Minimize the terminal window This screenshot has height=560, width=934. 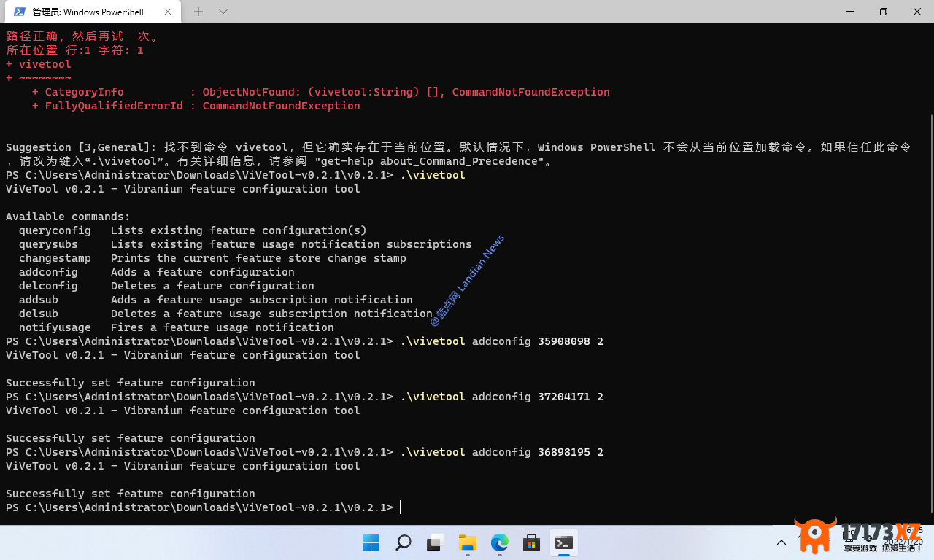(850, 12)
